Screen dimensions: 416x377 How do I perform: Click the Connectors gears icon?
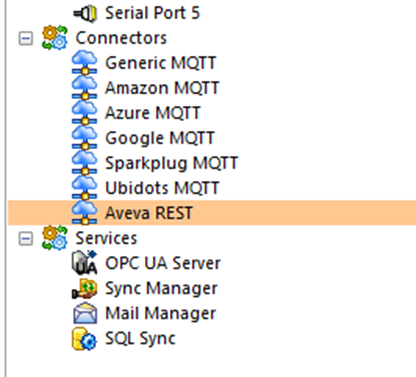coord(55,38)
